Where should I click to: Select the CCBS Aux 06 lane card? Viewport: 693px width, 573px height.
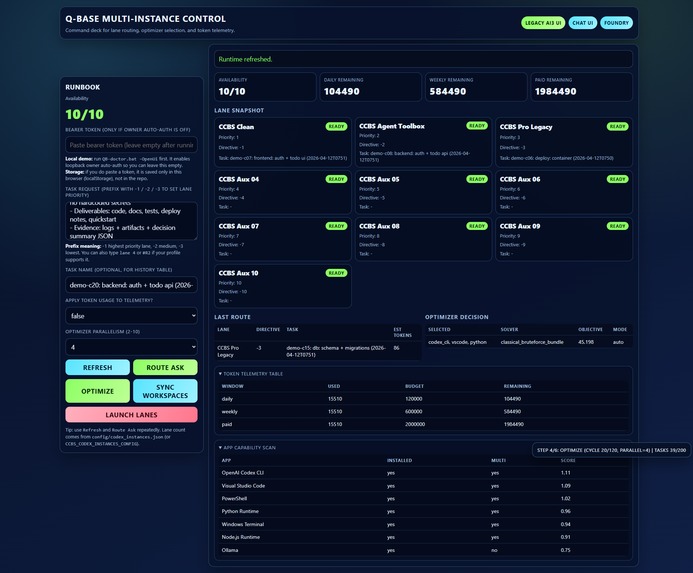tap(564, 192)
